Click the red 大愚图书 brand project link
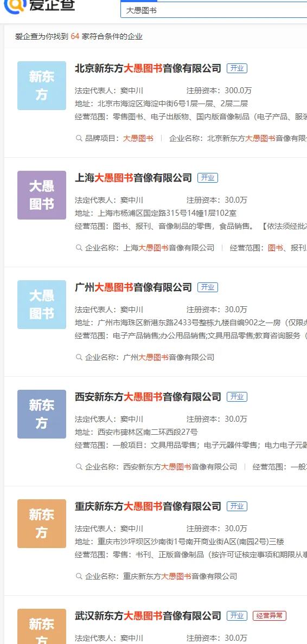The image size is (307, 644). click(x=138, y=138)
